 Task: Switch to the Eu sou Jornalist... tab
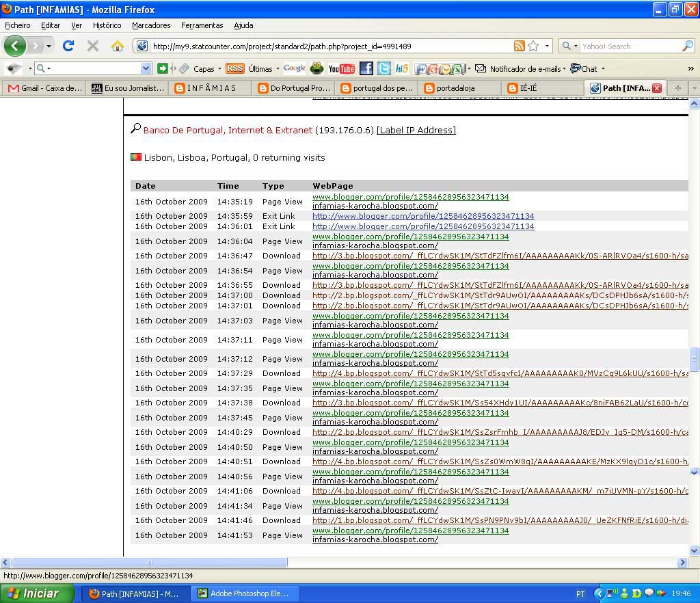129,88
